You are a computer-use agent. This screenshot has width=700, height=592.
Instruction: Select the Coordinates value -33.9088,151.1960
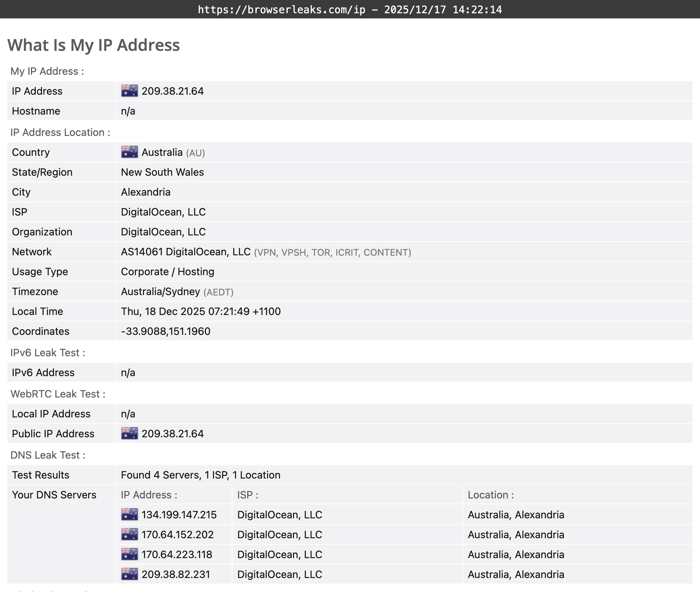(x=165, y=331)
